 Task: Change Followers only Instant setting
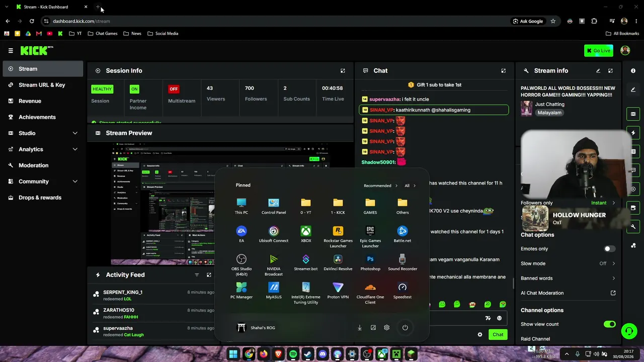[603, 203]
